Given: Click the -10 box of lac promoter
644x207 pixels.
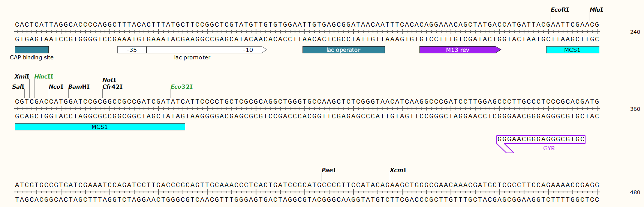Looking at the screenshot, I should click(248, 50).
